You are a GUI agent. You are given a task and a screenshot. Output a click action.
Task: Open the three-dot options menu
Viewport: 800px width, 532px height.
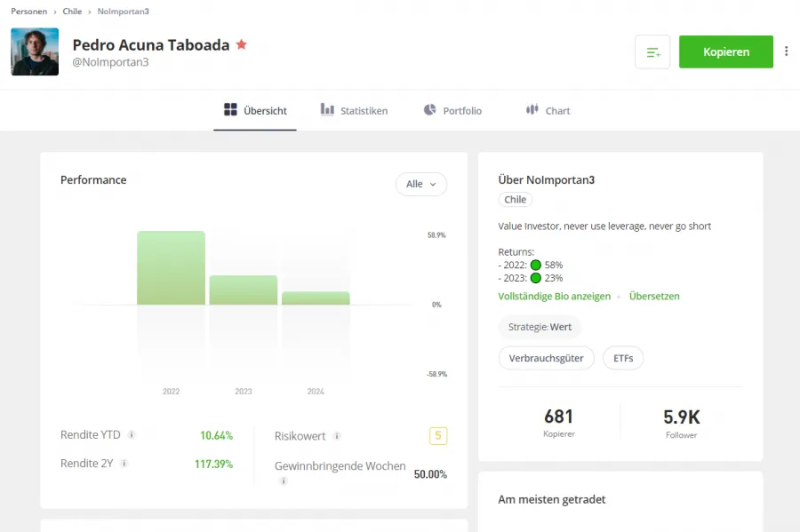pyautogui.click(x=786, y=52)
